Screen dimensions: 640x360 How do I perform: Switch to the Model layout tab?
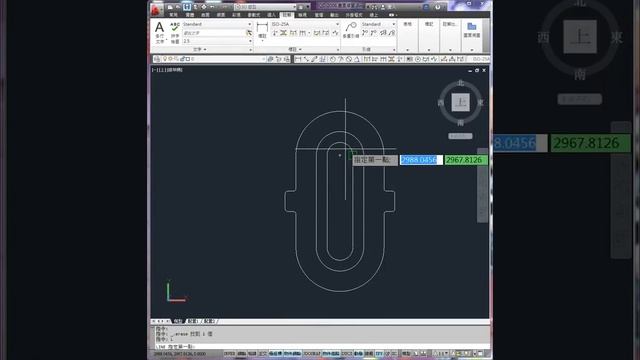point(178,321)
